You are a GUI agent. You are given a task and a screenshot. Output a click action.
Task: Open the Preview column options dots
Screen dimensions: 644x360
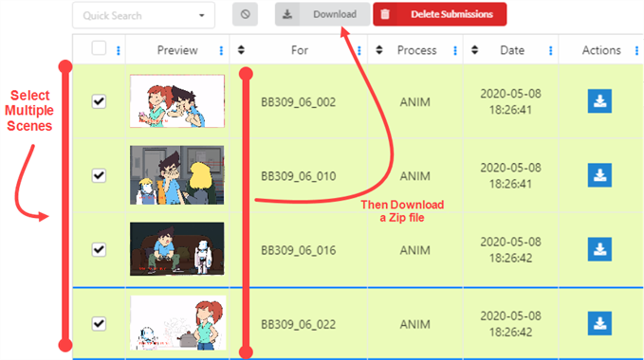(221, 50)
